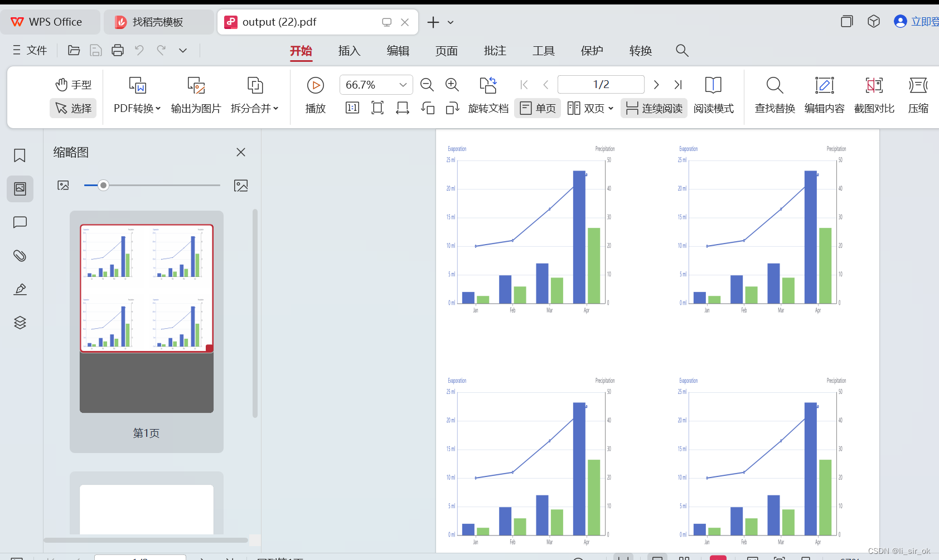This screenshot has height=560, width=939.
Task: Go to the next page
Action: pos(656,85)
